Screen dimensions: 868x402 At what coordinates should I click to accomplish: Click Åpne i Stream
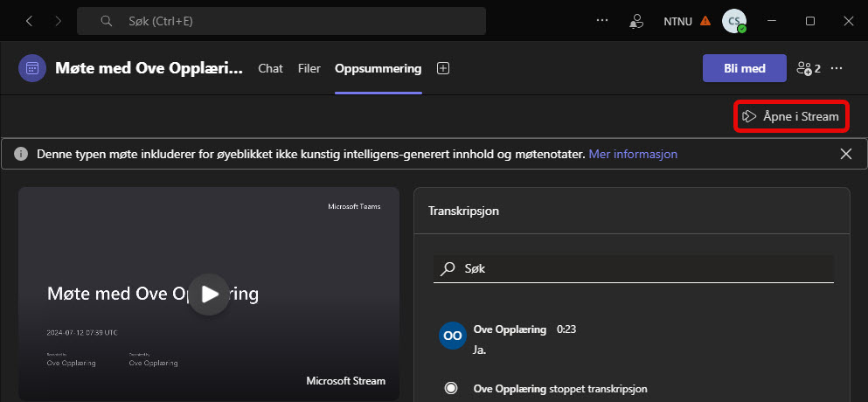tap(790, 116)
